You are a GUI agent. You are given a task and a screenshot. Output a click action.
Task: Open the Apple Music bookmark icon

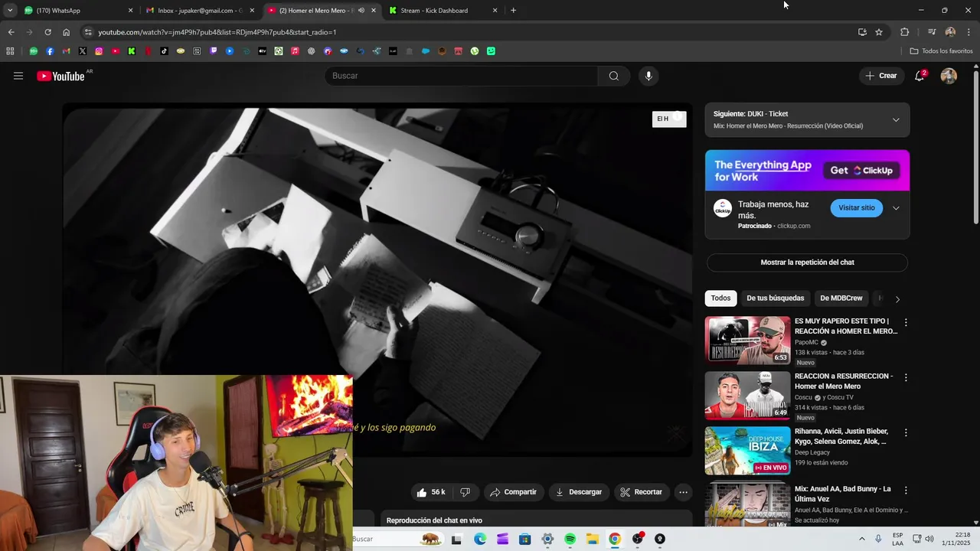point(295,51)
